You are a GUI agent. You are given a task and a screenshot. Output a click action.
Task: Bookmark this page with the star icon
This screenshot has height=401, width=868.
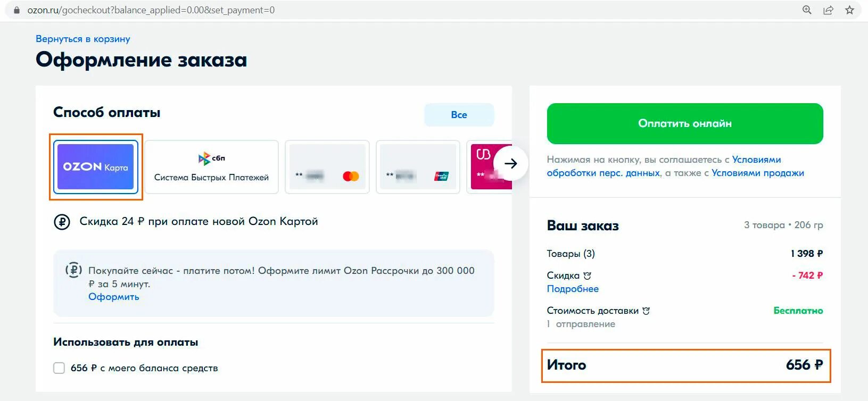coord(849,10)
